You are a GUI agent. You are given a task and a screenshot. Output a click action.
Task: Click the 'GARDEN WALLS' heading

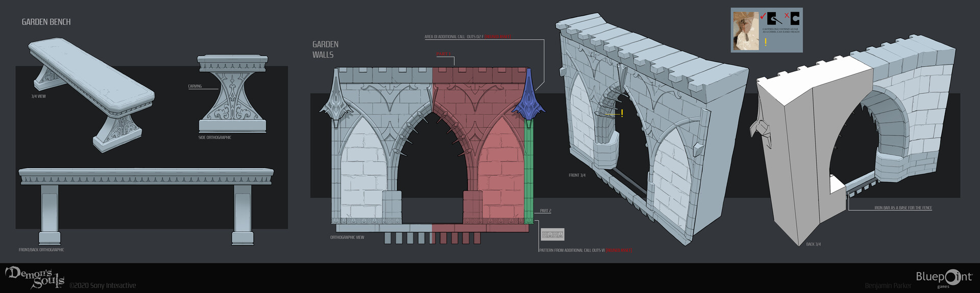325,49
